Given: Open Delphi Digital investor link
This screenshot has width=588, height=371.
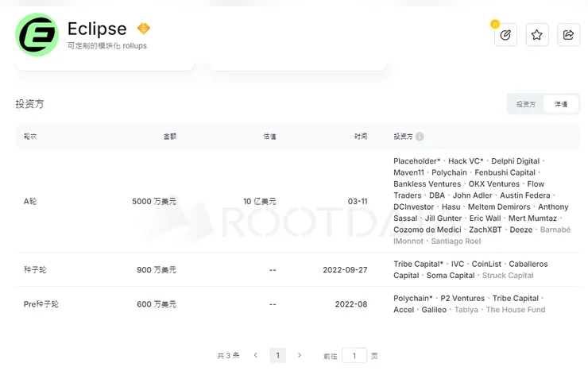Looking at the screenshot, I should (515, 161).
